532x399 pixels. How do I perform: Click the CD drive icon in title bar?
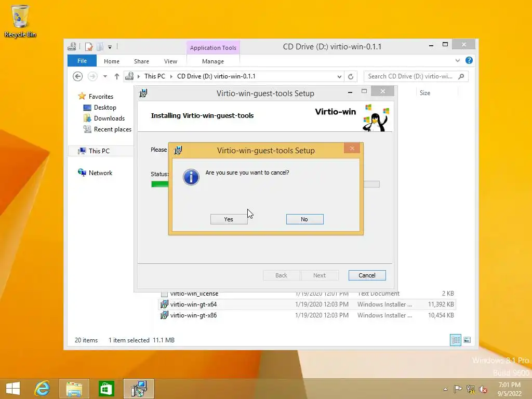click(72, 46)
